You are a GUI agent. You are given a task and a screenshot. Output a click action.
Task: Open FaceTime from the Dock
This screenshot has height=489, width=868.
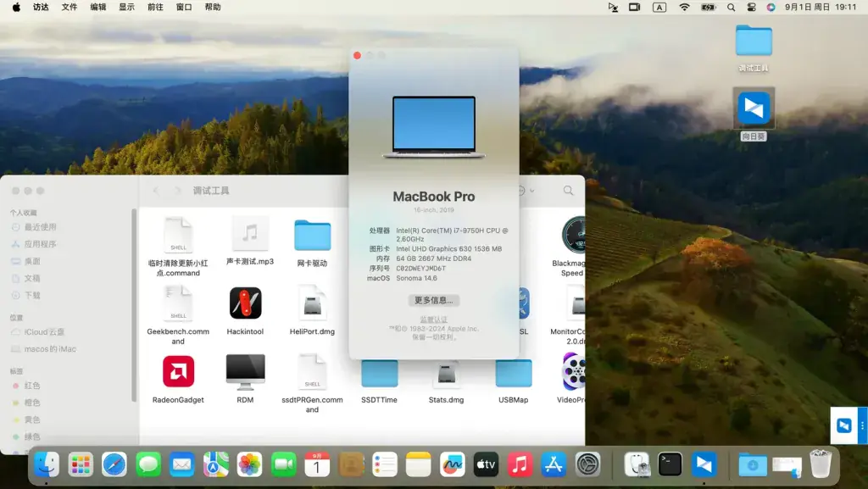pos(283,464)
